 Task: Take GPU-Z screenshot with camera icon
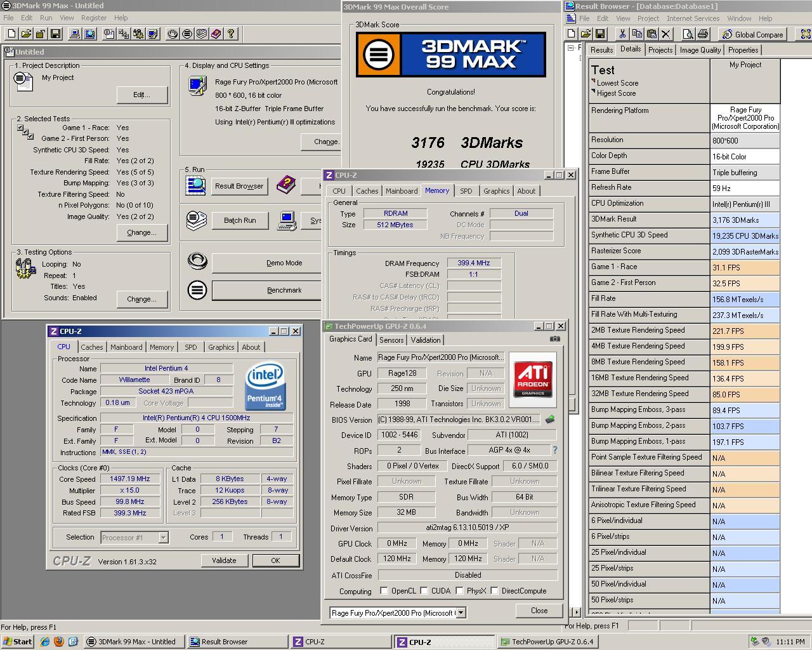tap(555, 339)
